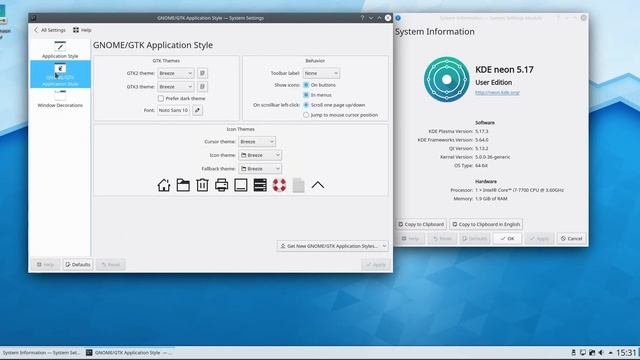Click the server rack icon in icon preview row
Screen dimensions: 640x360
pyautogui.click(x=260, y=185)
